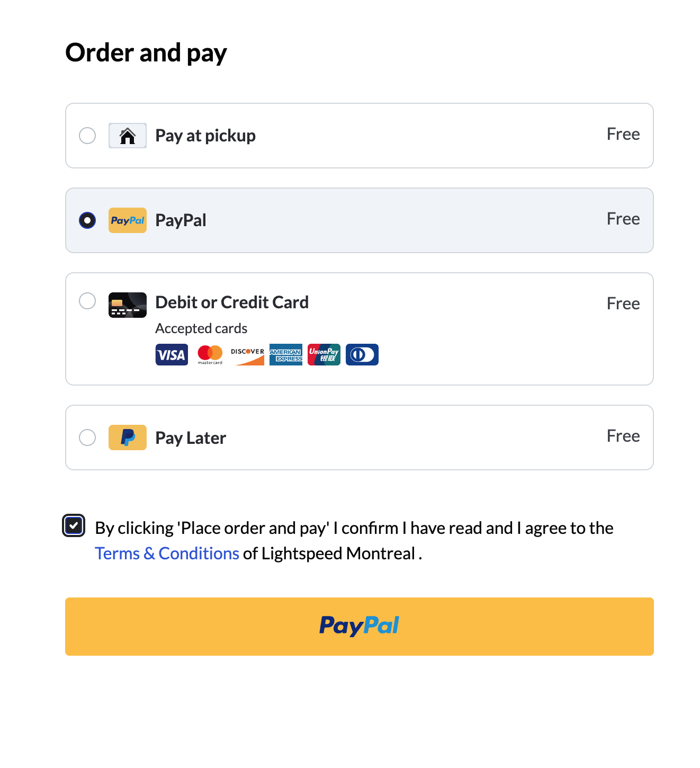Click the Mastercard icon
The image size is (700, 768).
click(209, 354)
